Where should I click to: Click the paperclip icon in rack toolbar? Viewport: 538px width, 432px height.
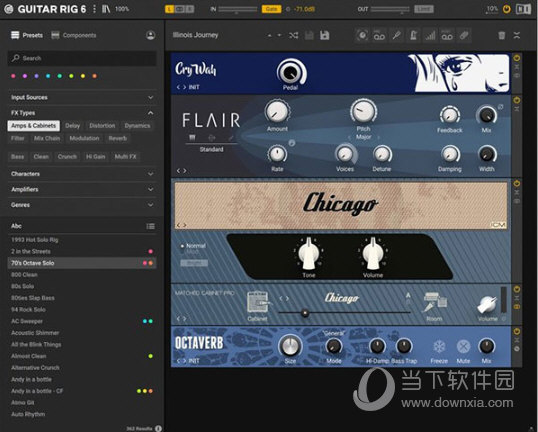point(464,35)
